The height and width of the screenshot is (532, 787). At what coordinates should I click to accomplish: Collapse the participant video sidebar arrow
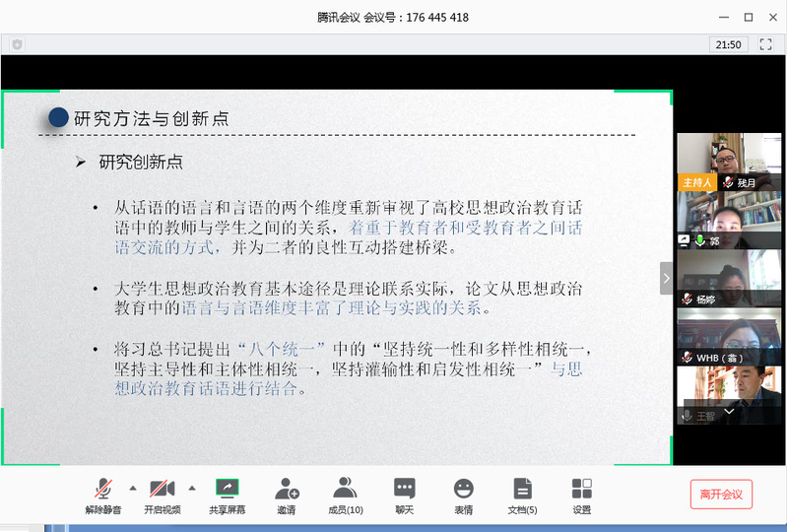click(x=666, y=279)
